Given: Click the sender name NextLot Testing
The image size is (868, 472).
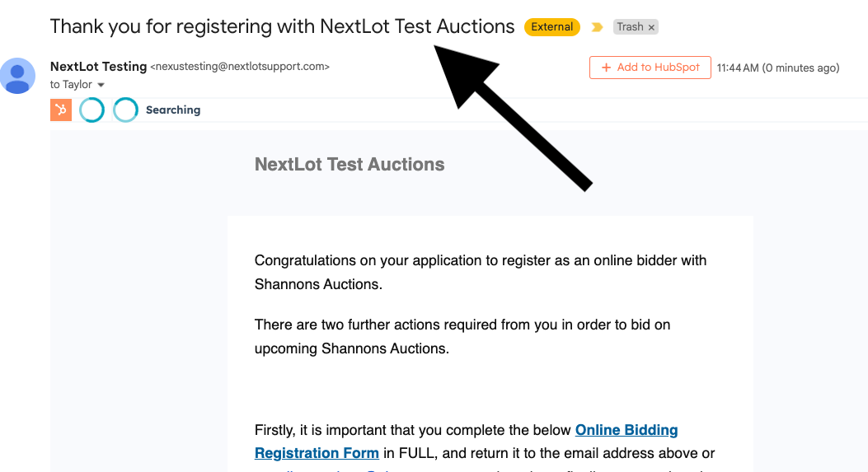Looking at the screenshot, I should (98, 67).
